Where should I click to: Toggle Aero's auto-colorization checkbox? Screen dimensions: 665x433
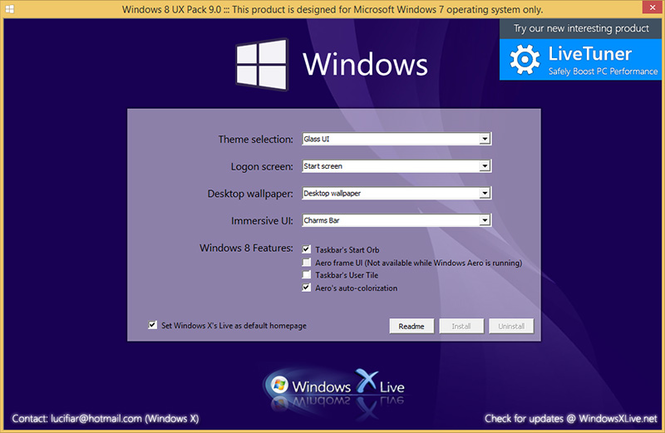pos(306,288)
